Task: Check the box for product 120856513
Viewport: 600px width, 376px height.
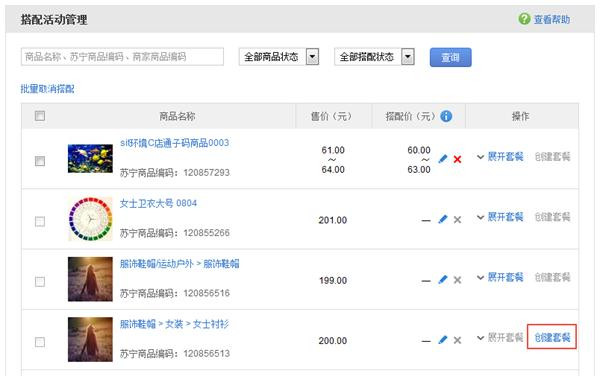Action: coord(40,342)
